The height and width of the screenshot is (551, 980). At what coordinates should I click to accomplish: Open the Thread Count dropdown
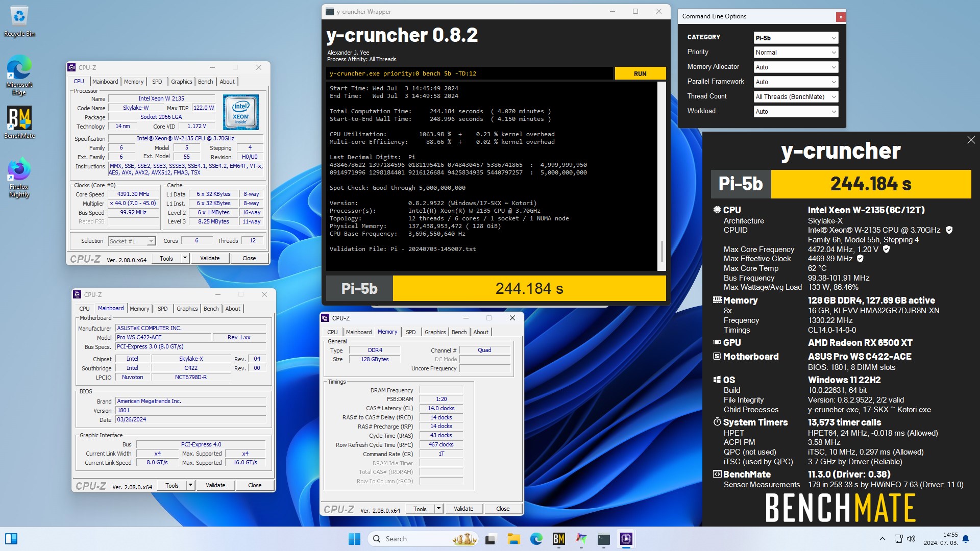coord(796,97)
